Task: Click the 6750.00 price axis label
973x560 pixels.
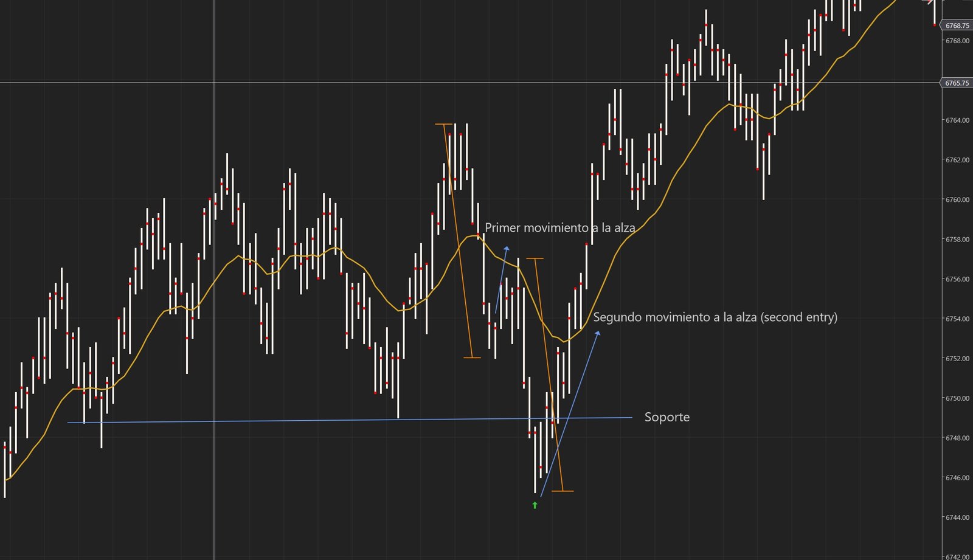Action: point(957,398)
